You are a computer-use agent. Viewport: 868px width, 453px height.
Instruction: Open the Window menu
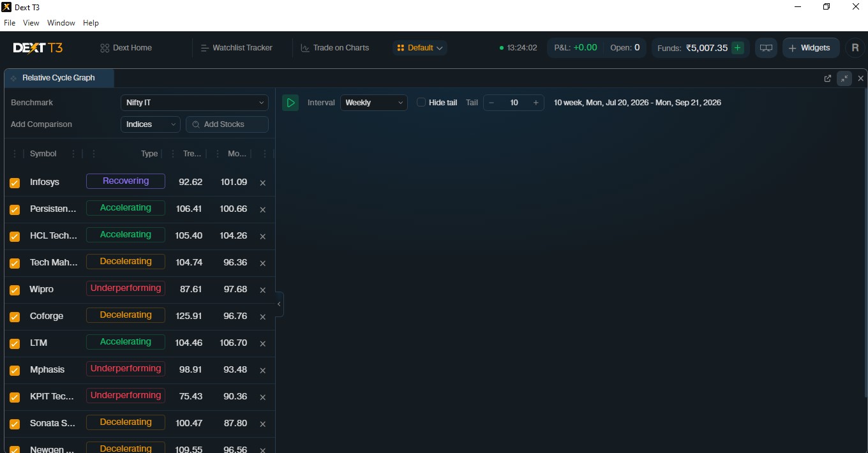click(x=61, y=23)
